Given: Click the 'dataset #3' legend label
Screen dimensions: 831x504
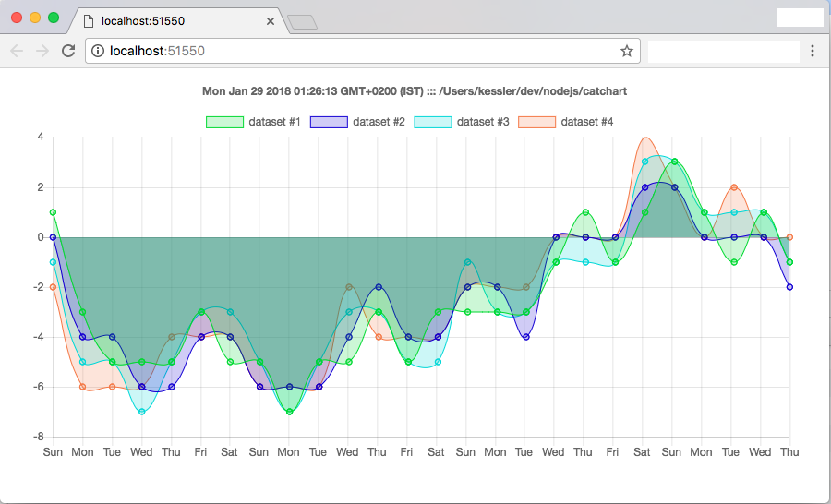Looking at the screenshot, I should [x=483, y=122].
